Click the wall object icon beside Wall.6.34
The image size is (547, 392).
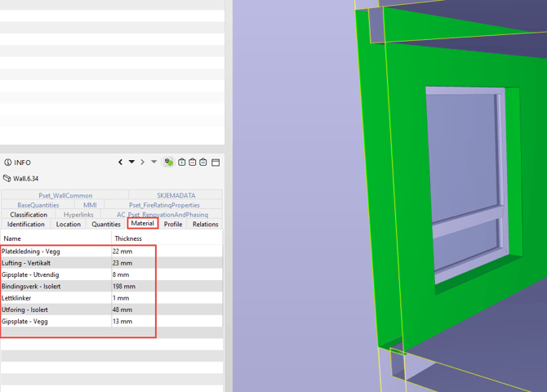(7, 178)
